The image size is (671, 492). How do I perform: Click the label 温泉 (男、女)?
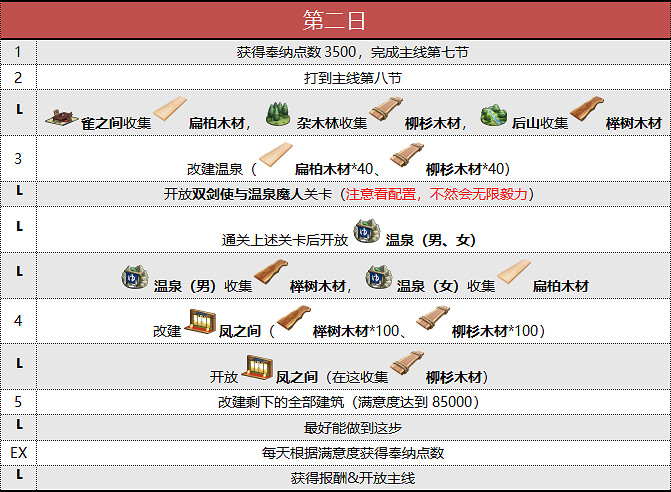[431, 240]
